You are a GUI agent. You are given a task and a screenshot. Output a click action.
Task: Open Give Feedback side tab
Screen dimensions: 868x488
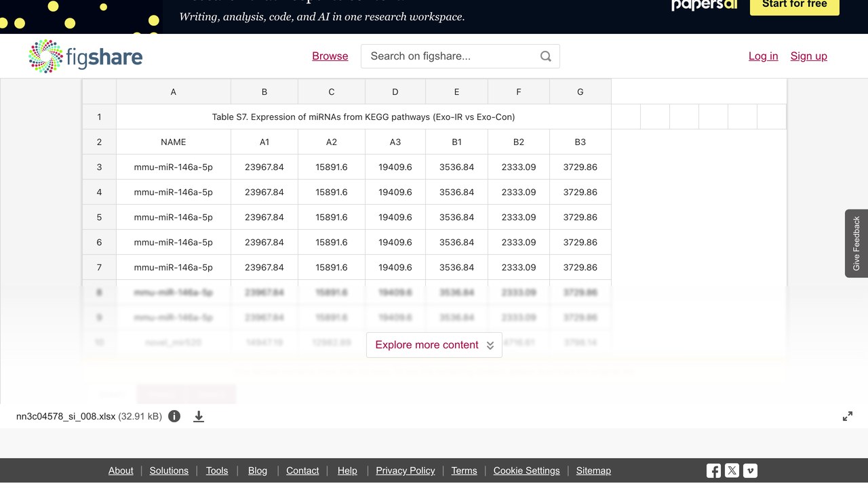click(856, 243)
